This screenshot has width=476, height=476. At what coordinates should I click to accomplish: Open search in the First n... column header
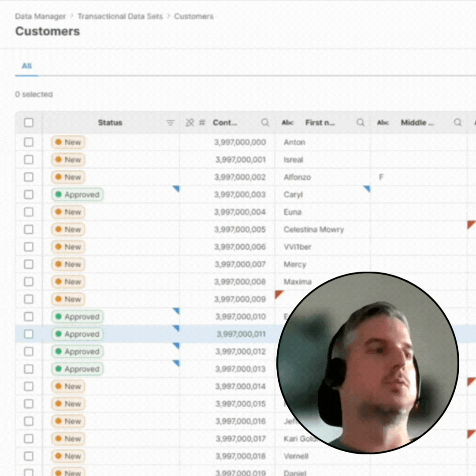pos(361,123)
